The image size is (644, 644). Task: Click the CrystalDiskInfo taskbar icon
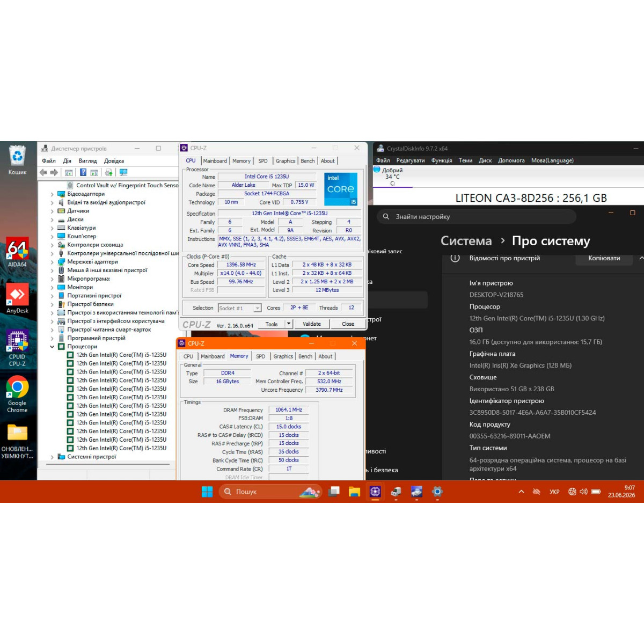(416, 491)
